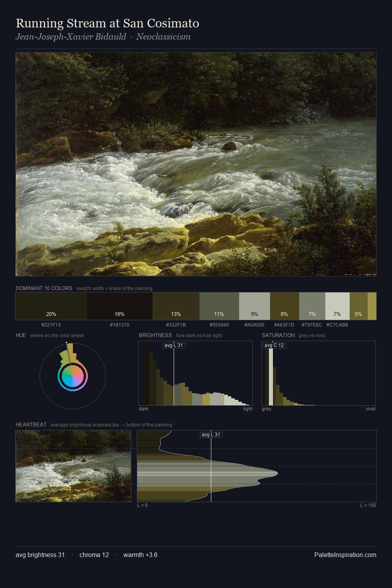Click the BRIGHTNESS section heading
The image size is (392, 588).
pos(155,335)
